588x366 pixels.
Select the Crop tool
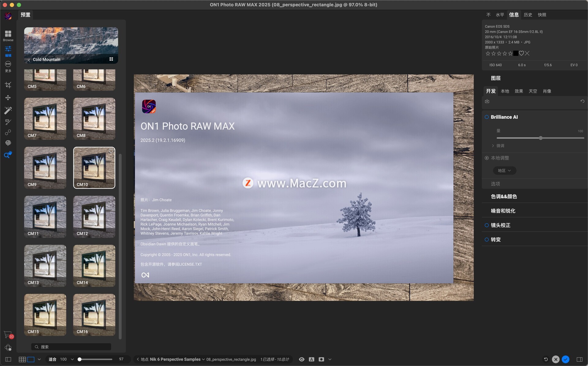click(x=8, y=85)
